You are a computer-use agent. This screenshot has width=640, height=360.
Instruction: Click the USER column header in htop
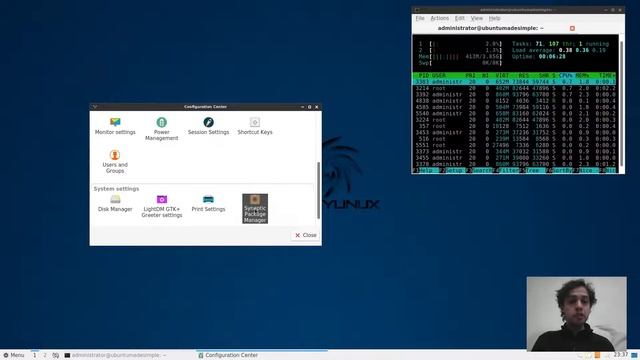coord(439,76)
